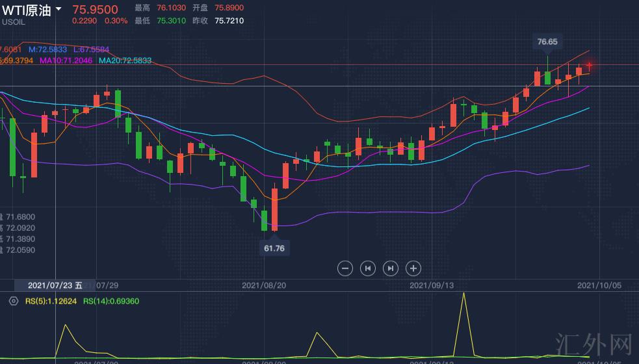Click the MA10 moving average label
639x364 pixels.
(67, 60)
